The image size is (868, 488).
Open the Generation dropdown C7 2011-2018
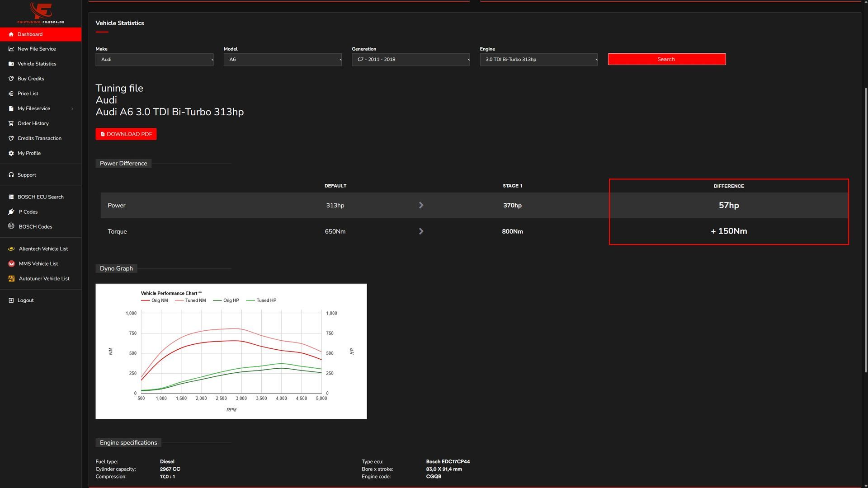[410, 60]
